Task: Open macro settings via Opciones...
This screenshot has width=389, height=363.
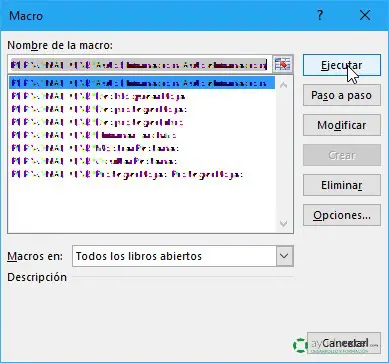Action: [342, 215]
